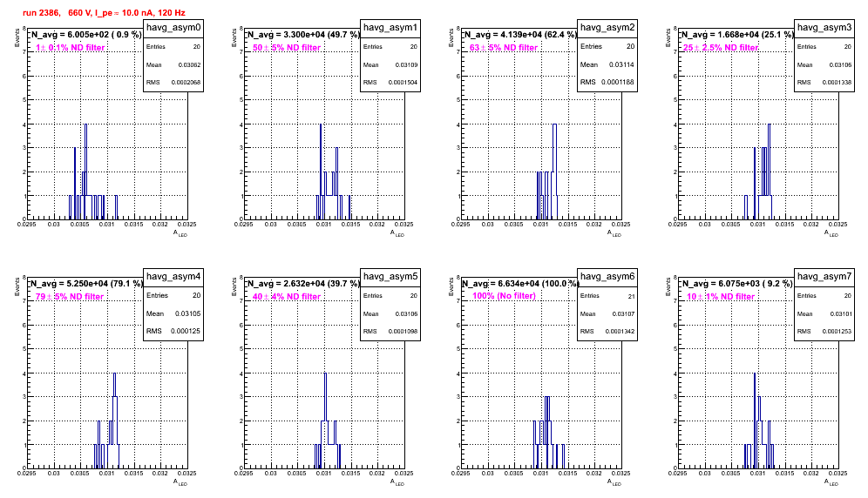Click the magenta 79± 5% ND filter label

[70, 297]
